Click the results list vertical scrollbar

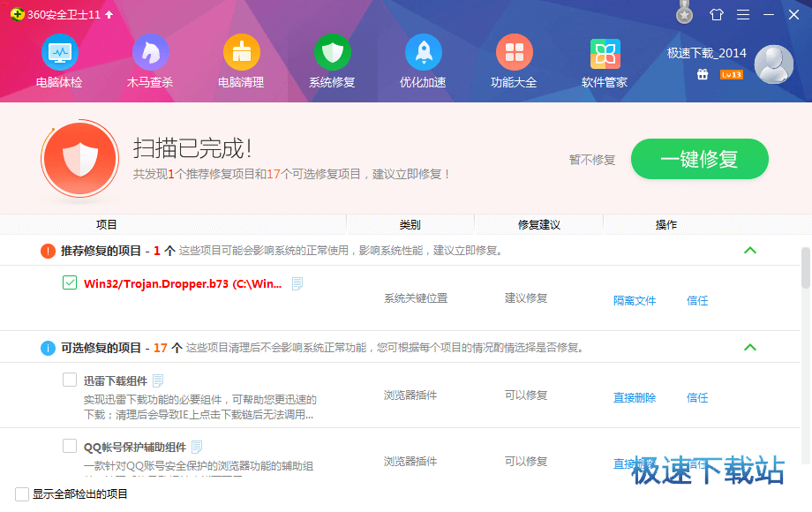tap(806, 267)
